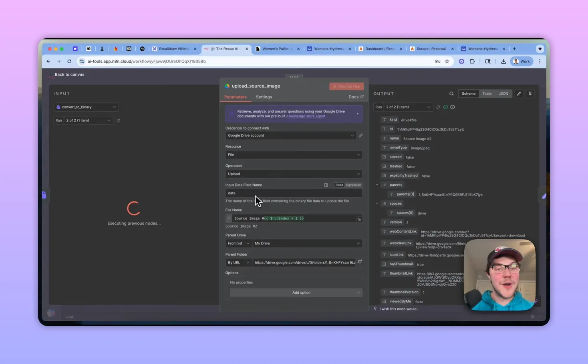This screenshot has height=364, width=588.
Task: Click the browser back arrow
Action: [48, 61]
